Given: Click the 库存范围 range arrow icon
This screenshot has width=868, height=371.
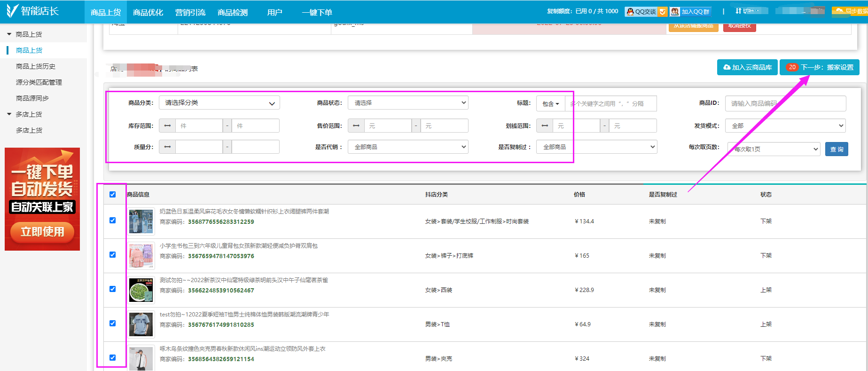Looking at the screenshot, I should [x=167, y=126].
